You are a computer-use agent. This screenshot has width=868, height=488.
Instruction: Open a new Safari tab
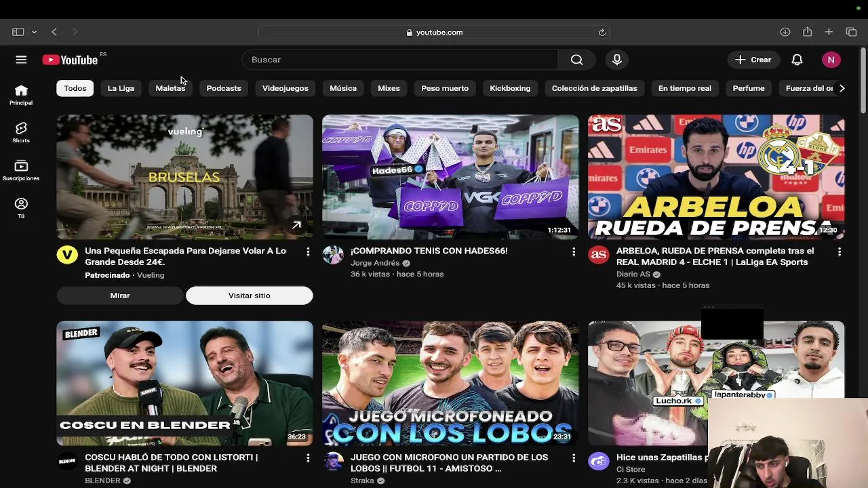pos(829,32)
